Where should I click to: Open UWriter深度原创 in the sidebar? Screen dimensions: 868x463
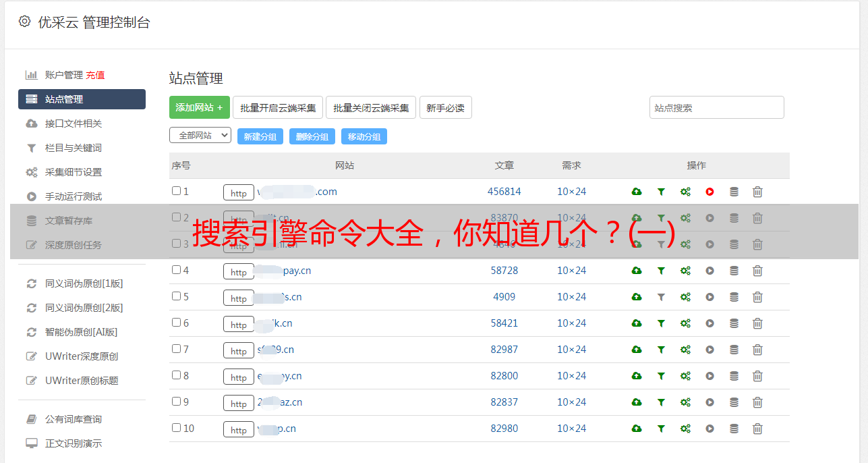(82, 356)
